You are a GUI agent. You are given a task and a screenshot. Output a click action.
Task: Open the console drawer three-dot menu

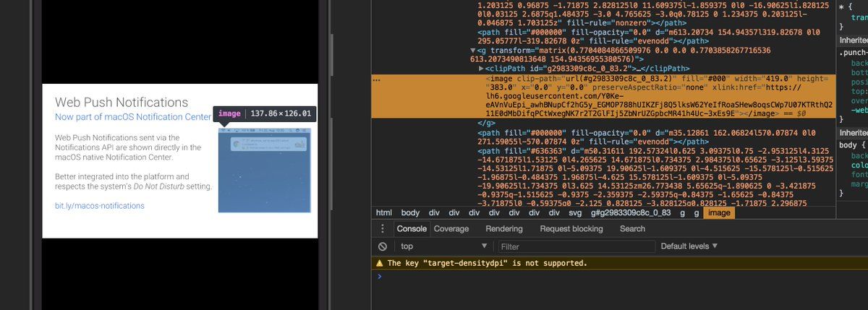(383, 229)
